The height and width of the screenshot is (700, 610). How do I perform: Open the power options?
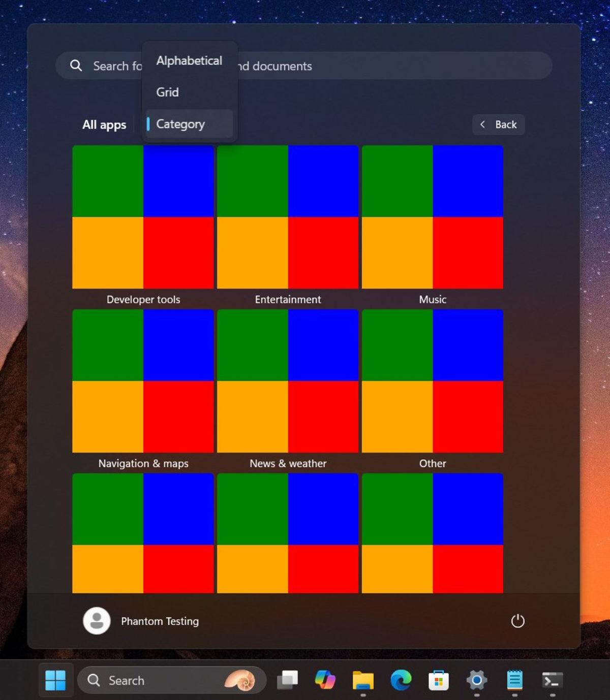[x=518, y=621]
